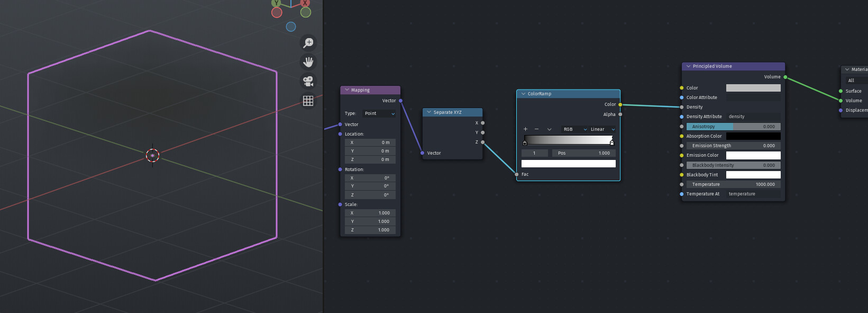Click the unlabeled green axis gizmo circle
Image resolution: width=868 pixels, height=313 pixels.
pos(306,12)
